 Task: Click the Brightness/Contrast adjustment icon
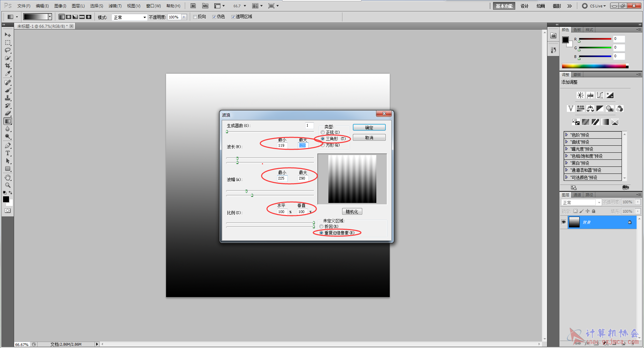point(580,95)
